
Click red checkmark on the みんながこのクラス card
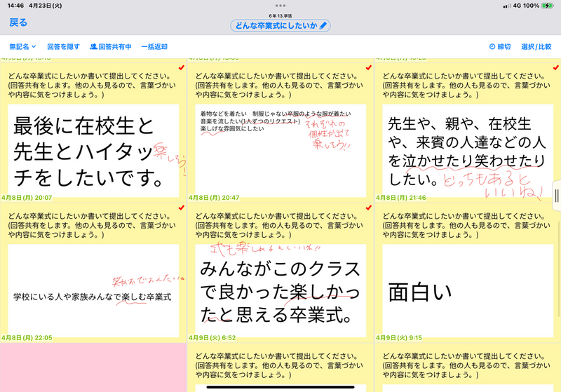[369, 208]
